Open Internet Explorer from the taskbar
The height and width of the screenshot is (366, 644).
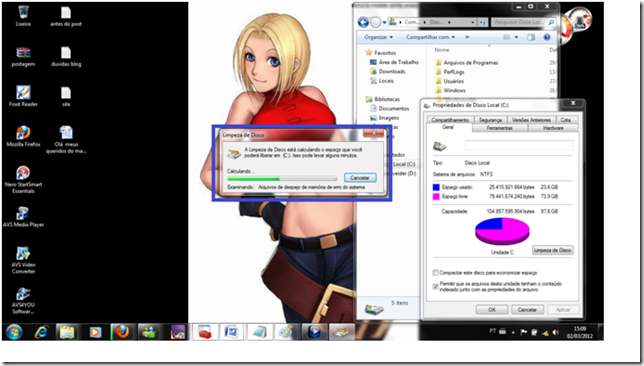(x=41, y=332)
